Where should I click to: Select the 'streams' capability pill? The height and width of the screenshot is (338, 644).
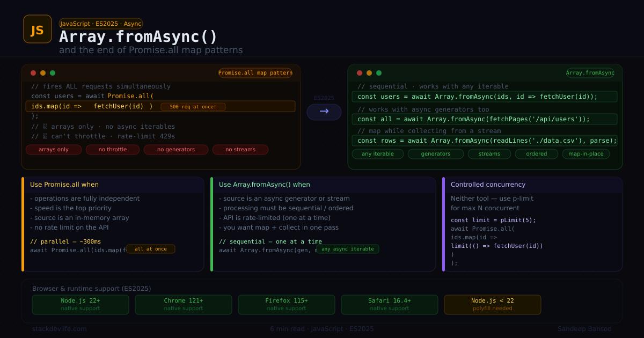(x=489, y=154)
